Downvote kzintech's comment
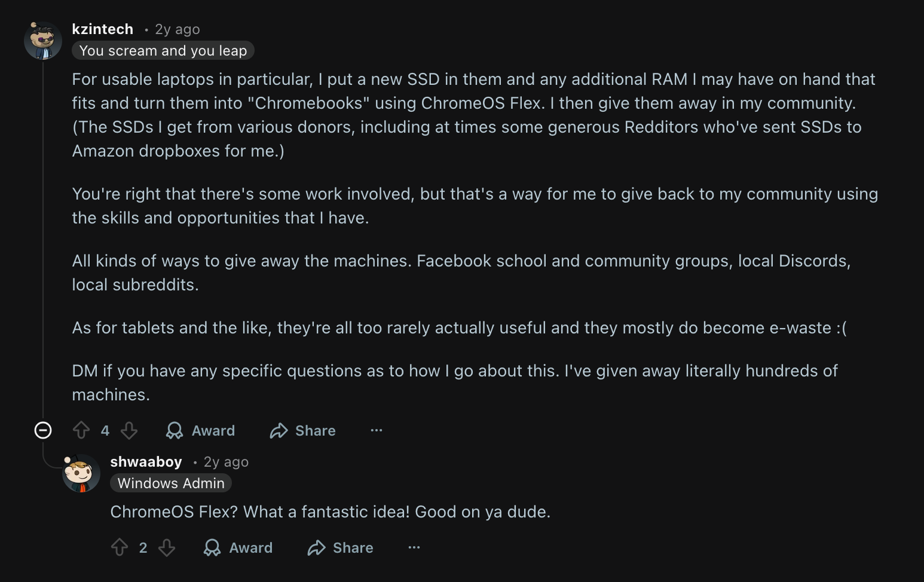 [129, 430]
